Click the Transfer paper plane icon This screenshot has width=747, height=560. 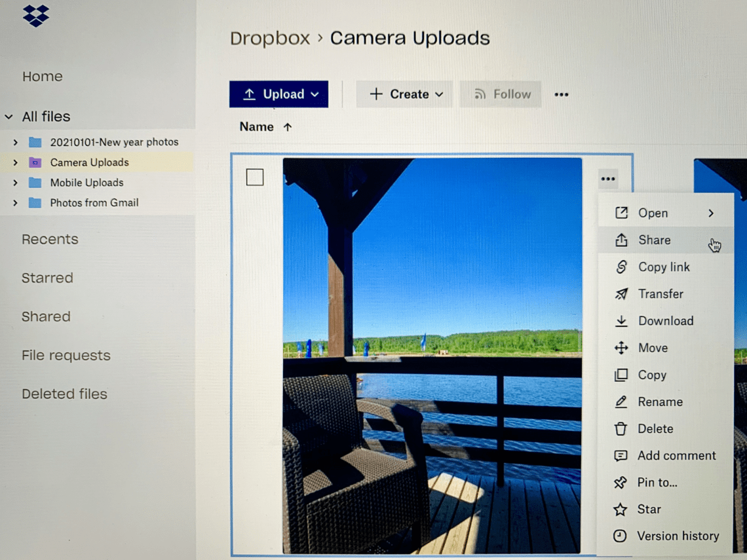point(621,294)
